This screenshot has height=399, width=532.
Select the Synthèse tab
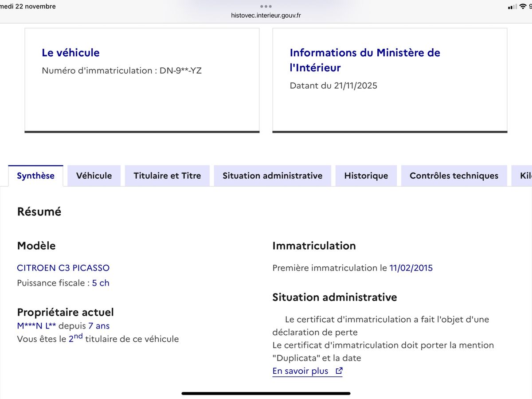tap(35, 176)
